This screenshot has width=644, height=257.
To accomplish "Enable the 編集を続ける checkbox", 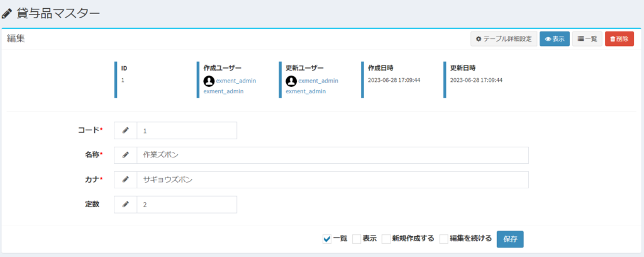I will pyautogui.click(x=443, y=239).
